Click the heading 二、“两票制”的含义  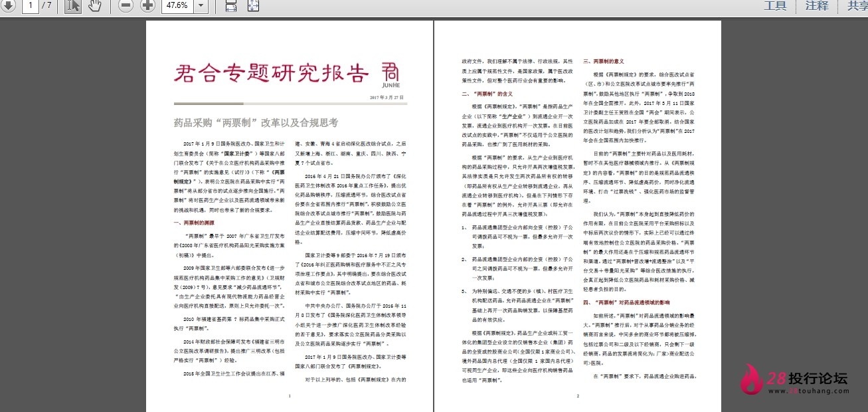(487, 94)
